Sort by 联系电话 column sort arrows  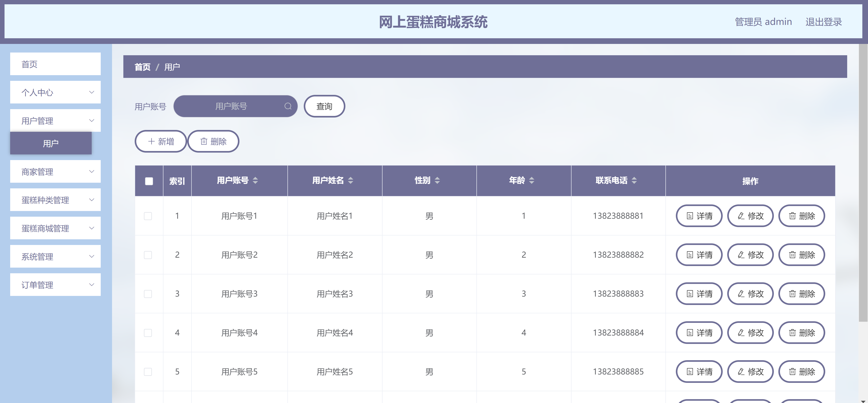click(634, 181)
